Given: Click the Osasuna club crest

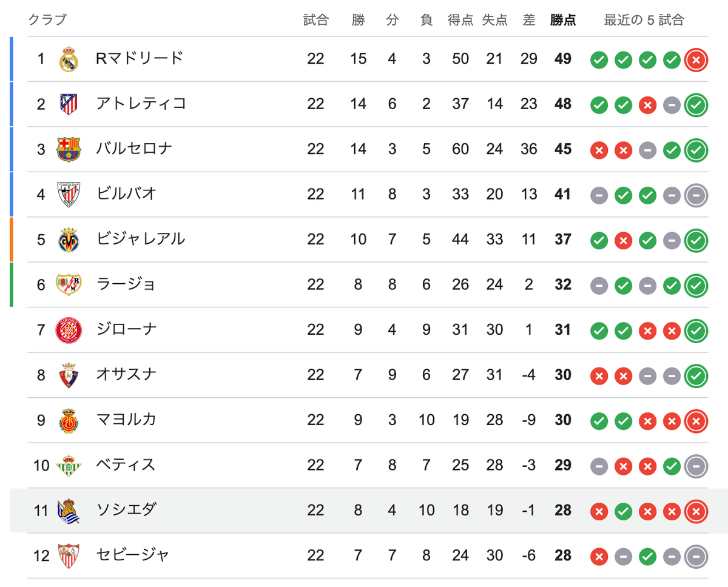Looking at the screenshot, I should (69, 375).
